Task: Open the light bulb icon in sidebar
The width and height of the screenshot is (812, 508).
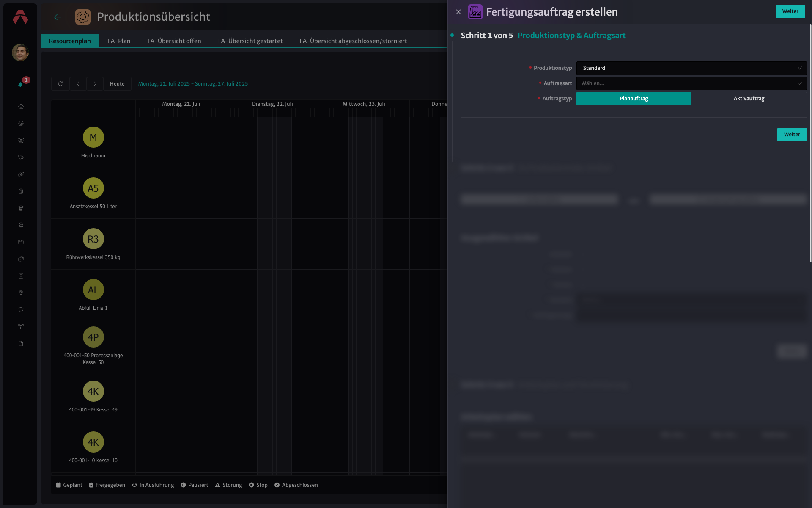Action: coord(21,293)
